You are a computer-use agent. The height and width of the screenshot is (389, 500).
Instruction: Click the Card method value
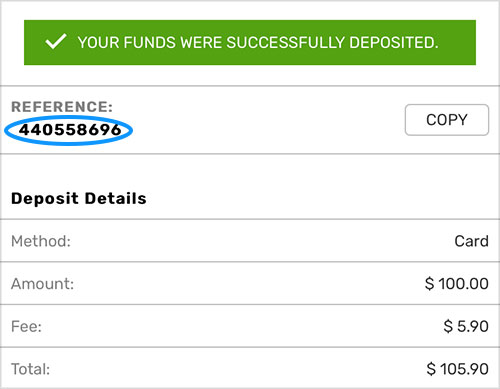point(471,241)
